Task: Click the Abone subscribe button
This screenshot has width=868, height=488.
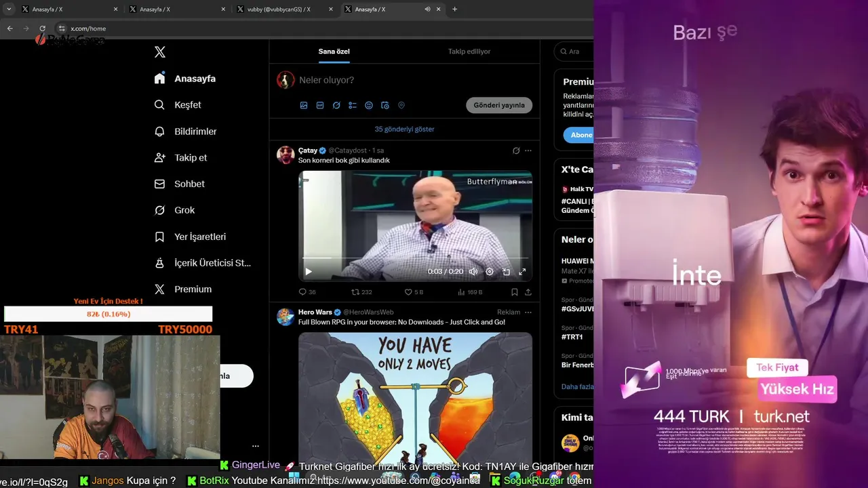Action: 578,135
